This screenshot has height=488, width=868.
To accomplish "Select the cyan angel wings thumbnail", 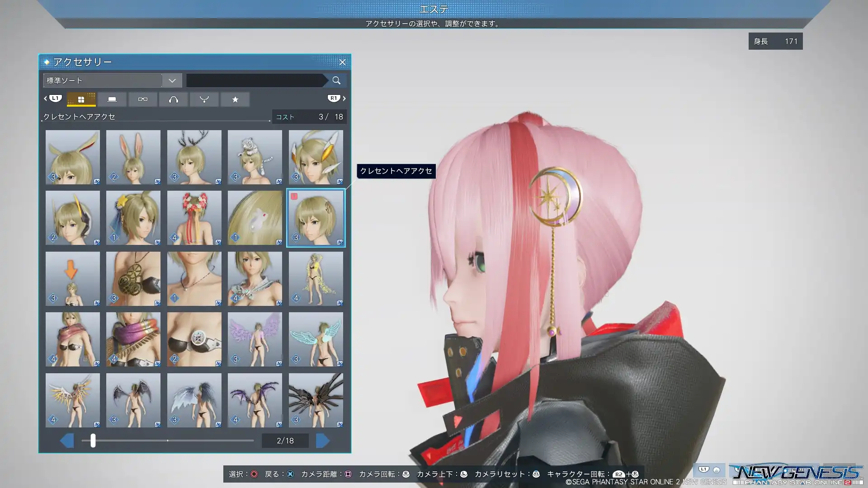I will point(316,339).
